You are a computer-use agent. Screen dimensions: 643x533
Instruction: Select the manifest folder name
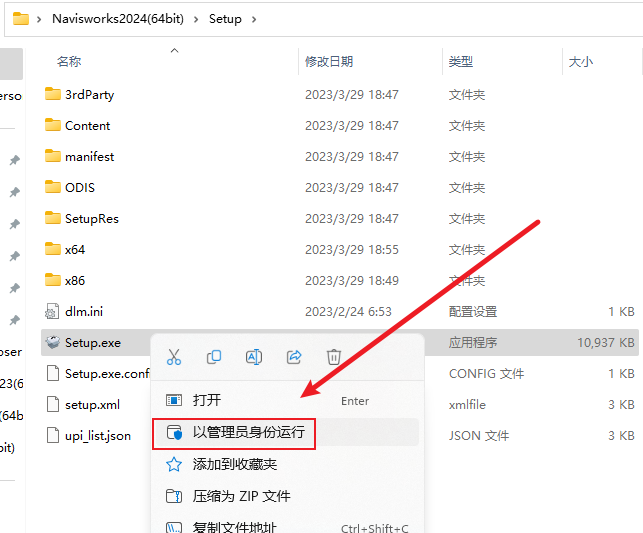point(89,157)
